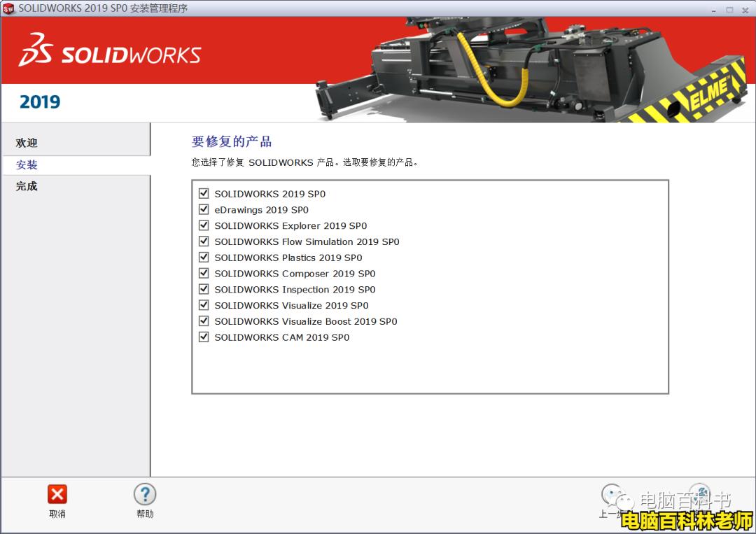Screen dimensions: 756x534
Task: Uncheck SOLIDWORKS Plastics 2019 SP0
Action: pos(204,257)
